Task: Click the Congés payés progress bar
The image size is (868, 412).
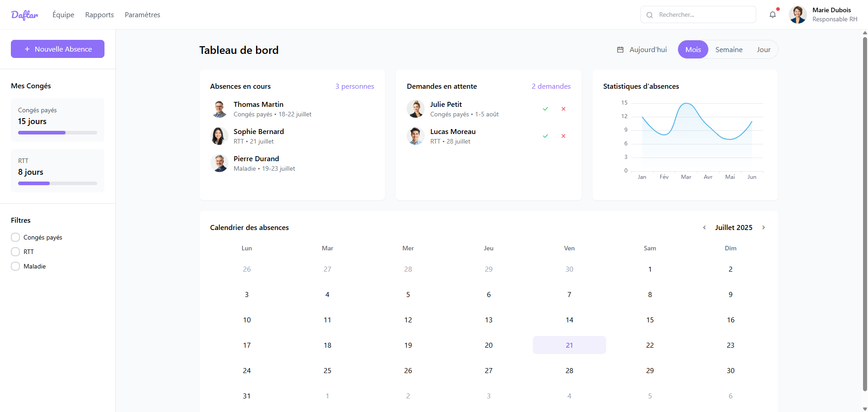Action: [x=57, y=132]
